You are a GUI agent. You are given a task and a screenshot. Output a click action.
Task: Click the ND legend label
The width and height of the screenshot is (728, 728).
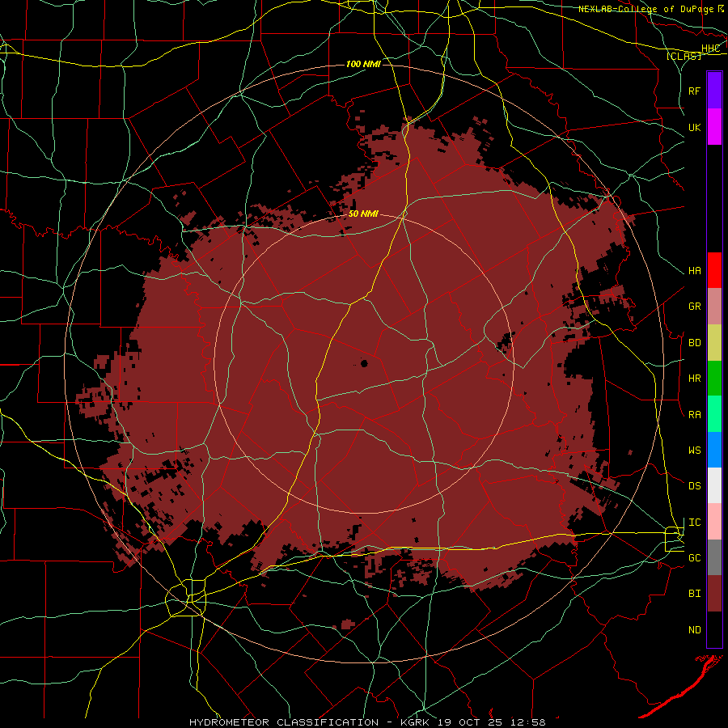coord(694,630)
